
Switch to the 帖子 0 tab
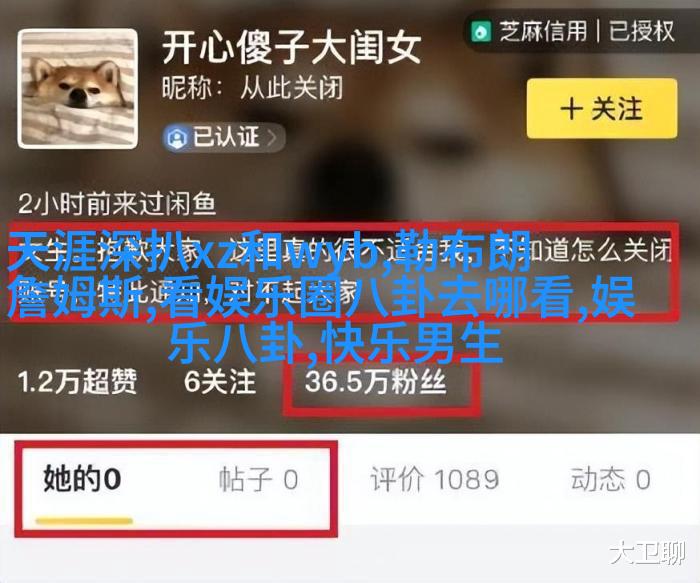click(x=258, y=479)
